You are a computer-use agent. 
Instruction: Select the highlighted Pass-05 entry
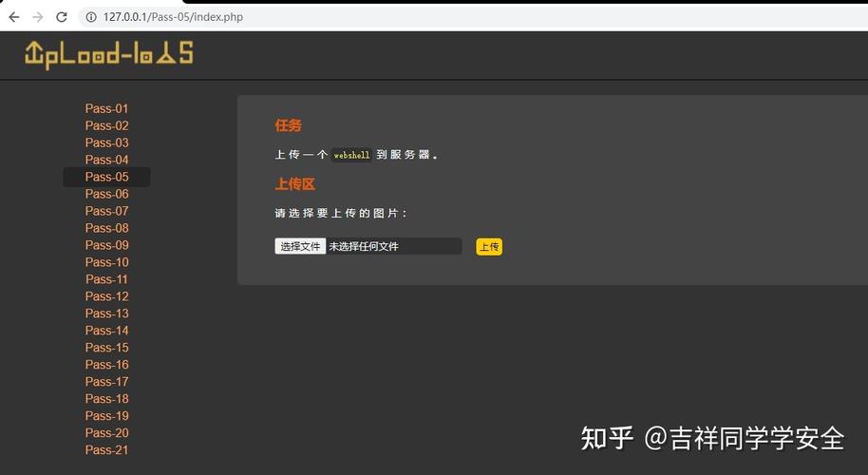(107, 177)
